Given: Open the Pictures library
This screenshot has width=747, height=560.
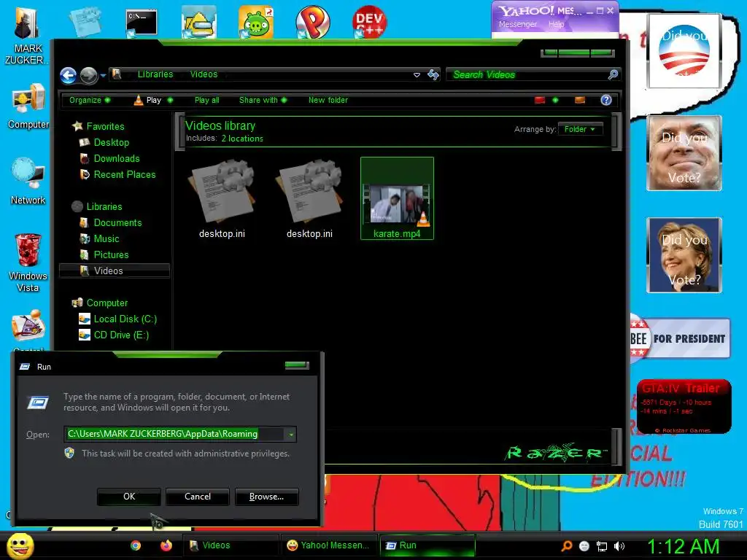Looking at the screenshot, I should (x=111, y=254).
